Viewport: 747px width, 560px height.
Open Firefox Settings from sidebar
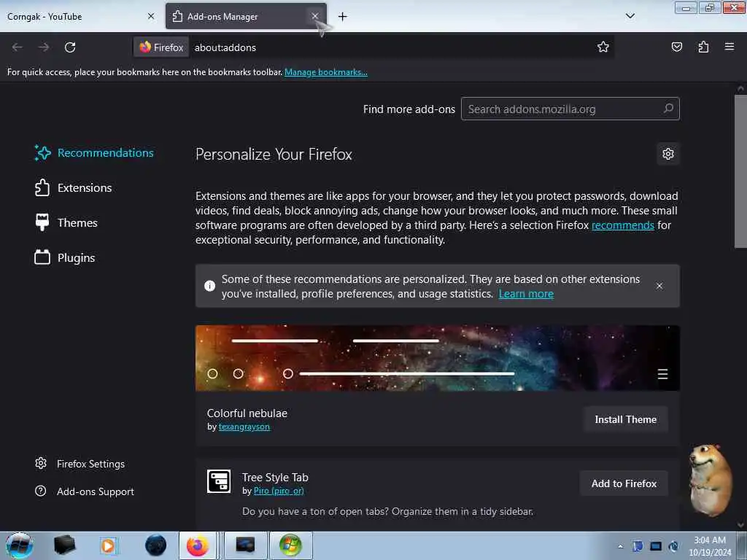80,464
